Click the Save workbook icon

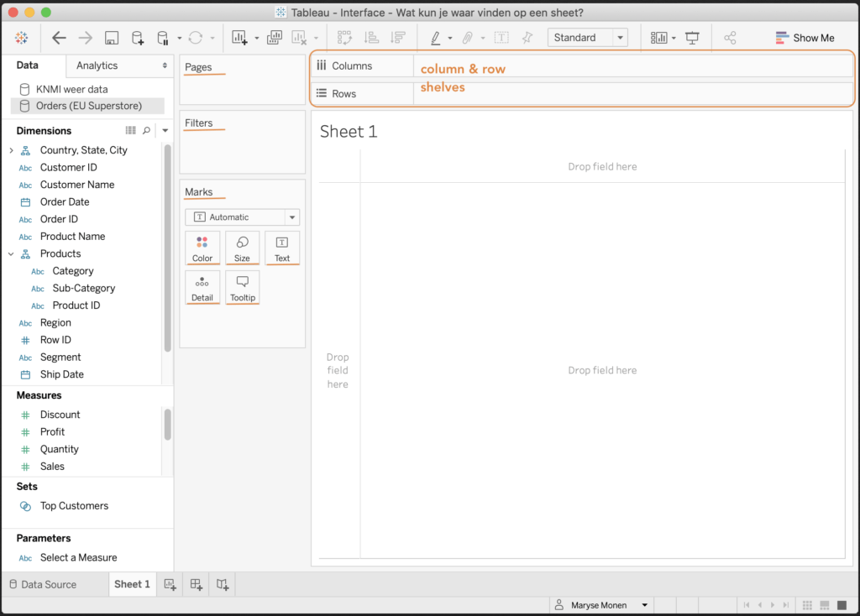[112, 38]
